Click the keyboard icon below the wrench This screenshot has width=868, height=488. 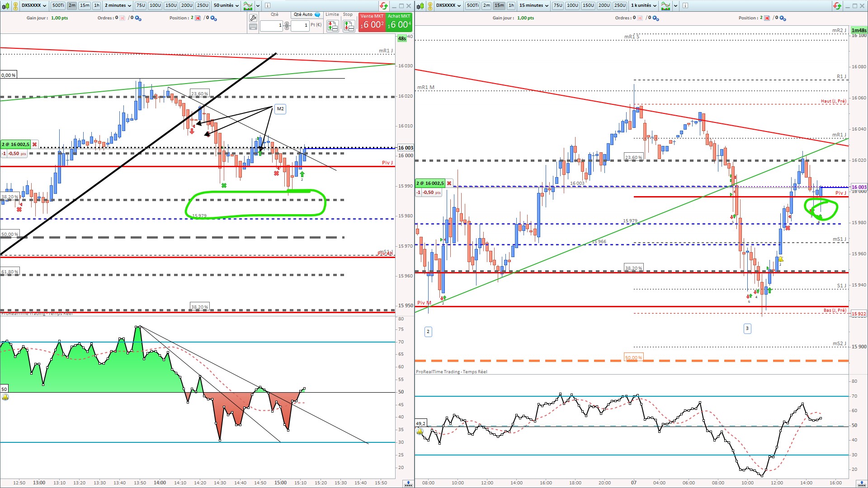[x=253, y=27]
